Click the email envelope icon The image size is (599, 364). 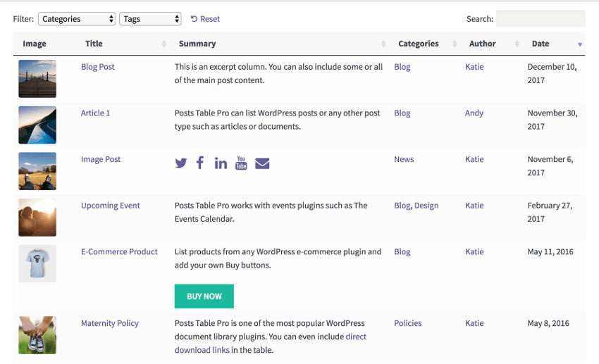click(x=262, y=163)
